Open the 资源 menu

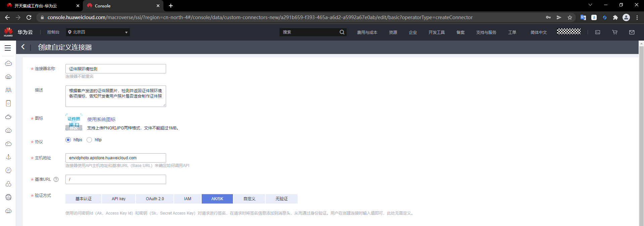click(x=393, y=33)
